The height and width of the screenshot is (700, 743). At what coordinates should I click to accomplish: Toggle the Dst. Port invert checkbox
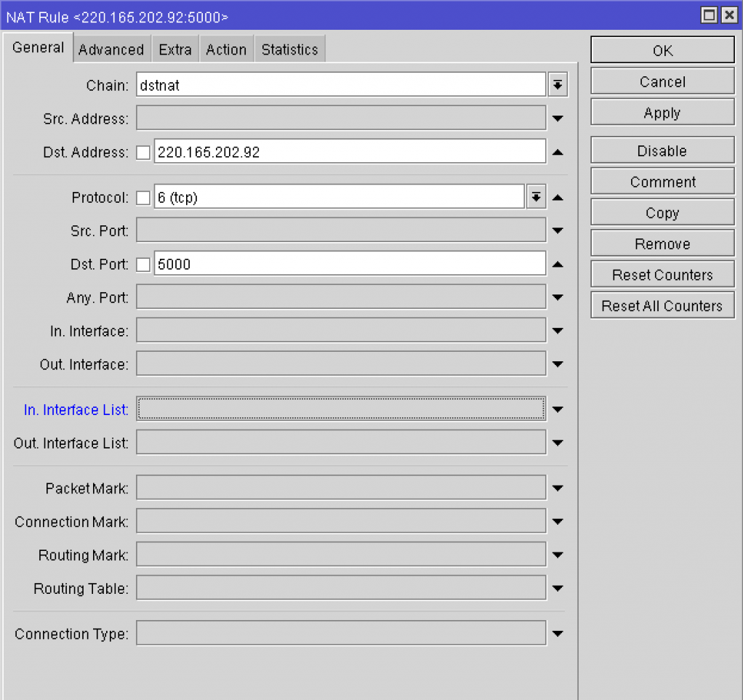(143, 265)
